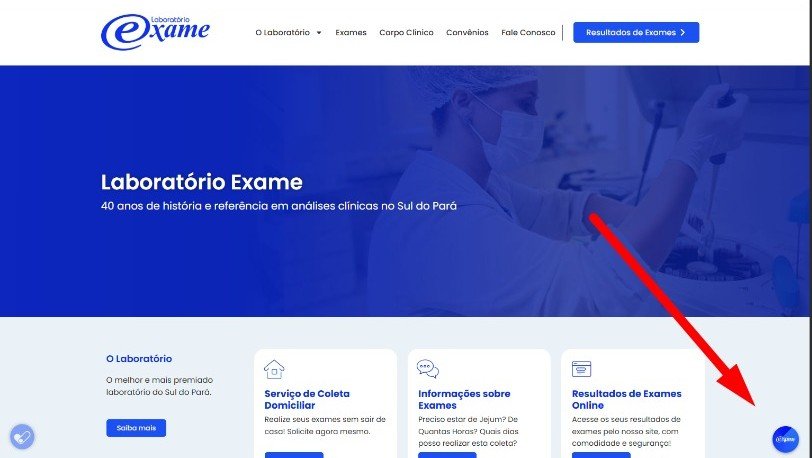Go to the Exames menu item
Image resolution: width=812 pixels, height=458 pixels.
tap(351, 32)
